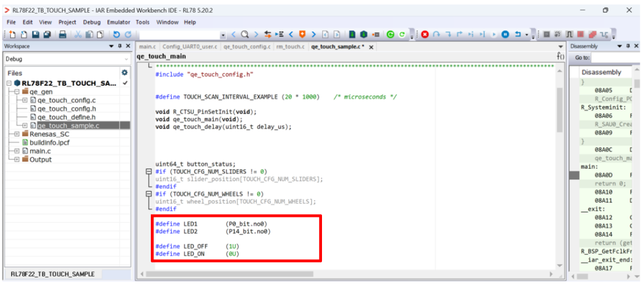Switch to the rm_touch.c tab

click(290, 46)
